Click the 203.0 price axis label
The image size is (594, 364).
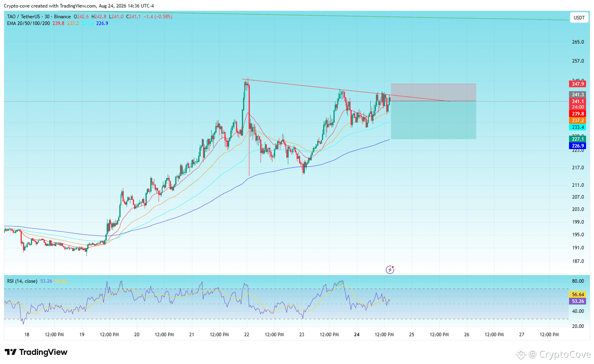tap(578, 209)
